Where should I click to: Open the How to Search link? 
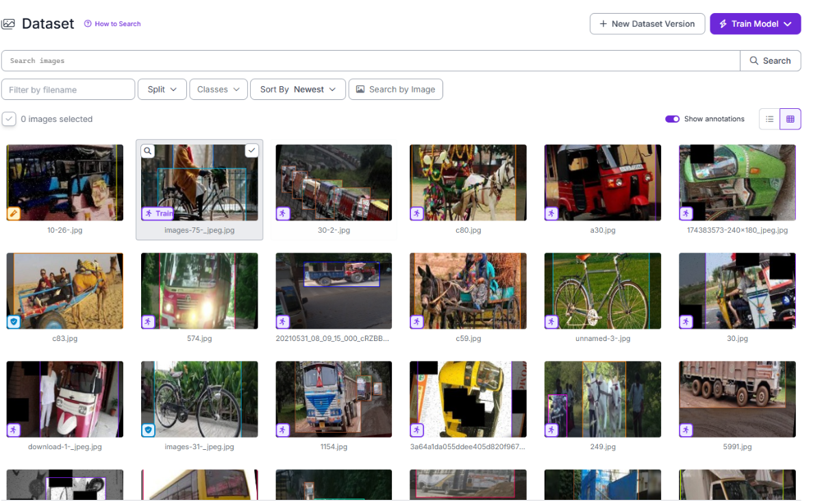pyautogui.click(x=113, y=24)
